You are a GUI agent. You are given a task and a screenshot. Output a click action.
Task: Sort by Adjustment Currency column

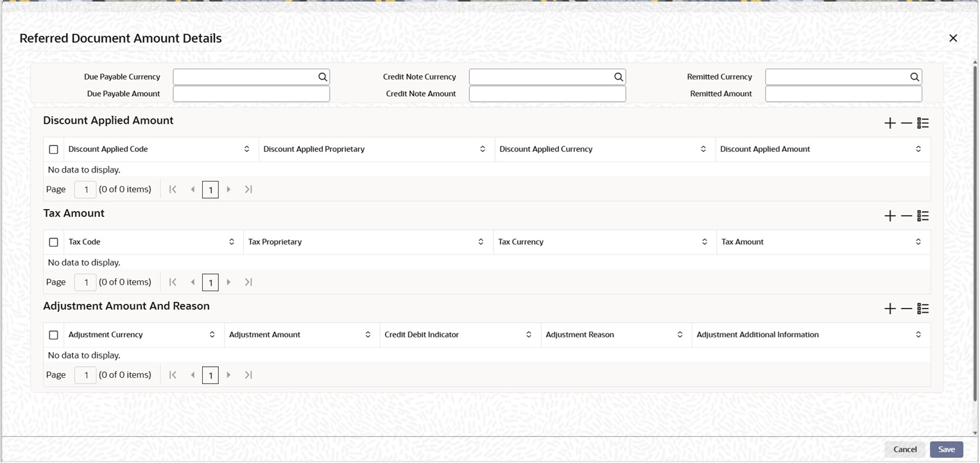coord(212,335)
